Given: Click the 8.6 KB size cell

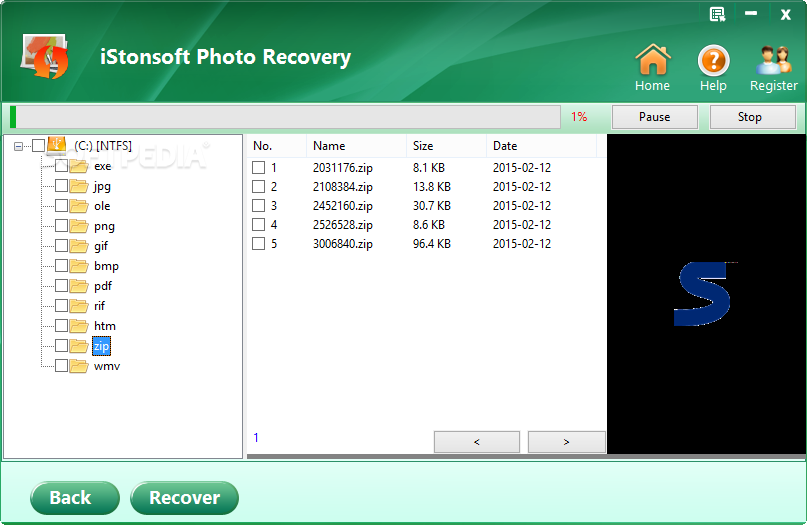Looking at the screenshot, I should tap(429, 224).
